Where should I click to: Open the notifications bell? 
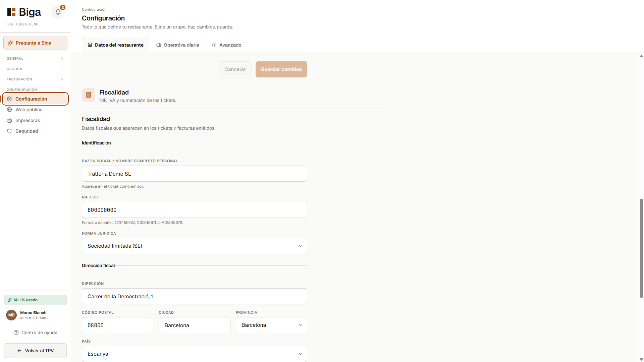click(58, 12)
